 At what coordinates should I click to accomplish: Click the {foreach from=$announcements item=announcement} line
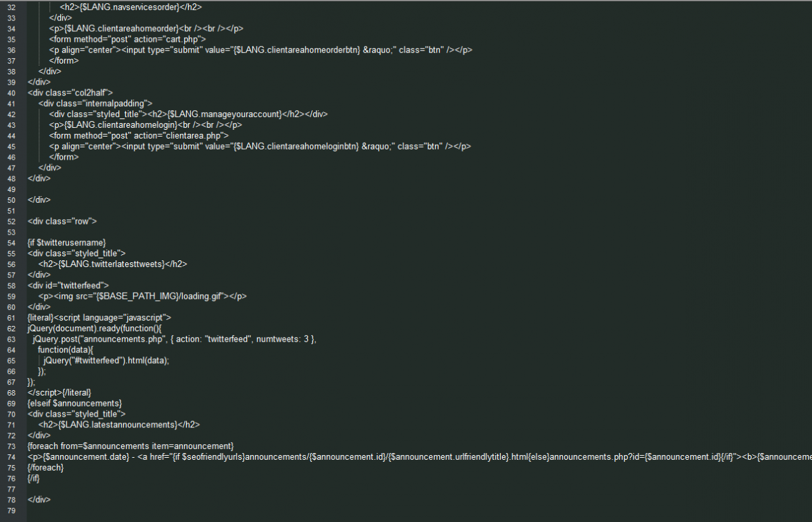131,446
